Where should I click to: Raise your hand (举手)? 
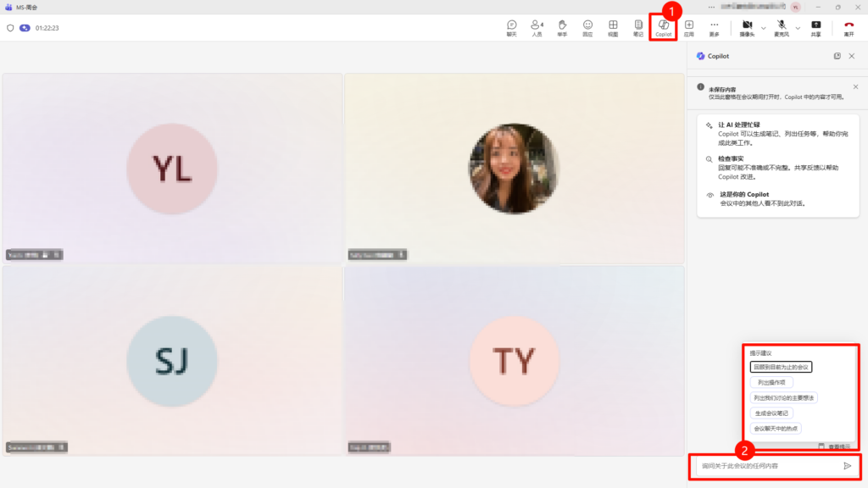[562, 27]
